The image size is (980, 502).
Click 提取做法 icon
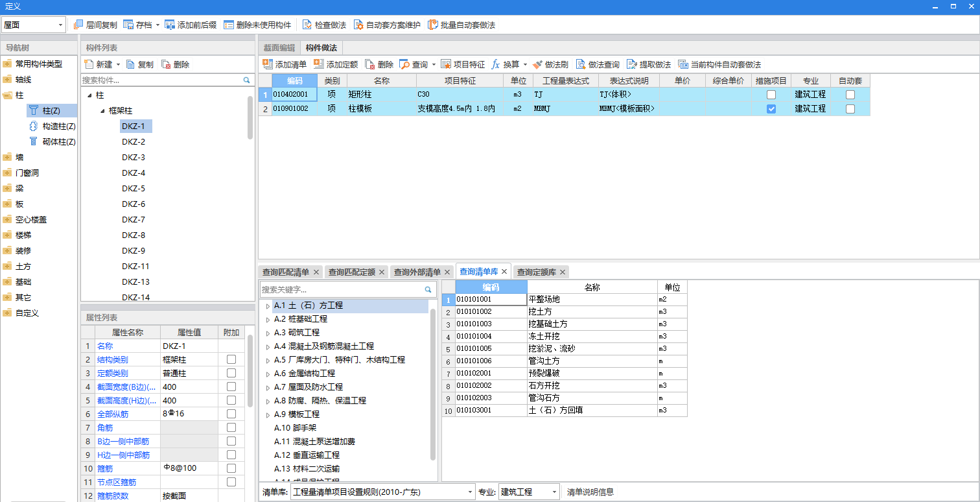tap(631, 64)
